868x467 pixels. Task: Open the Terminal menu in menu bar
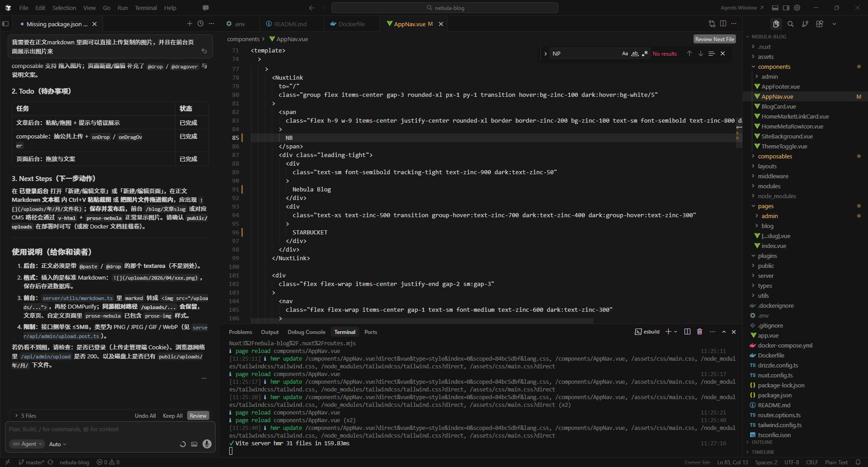coord(146,8)
